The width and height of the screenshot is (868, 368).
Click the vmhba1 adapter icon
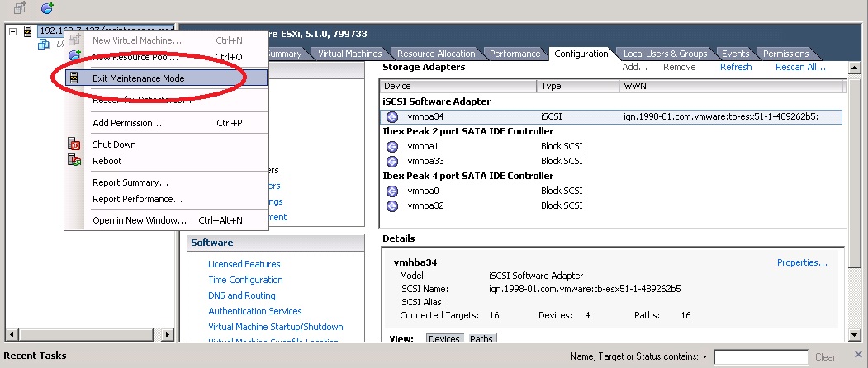[392, 146]
